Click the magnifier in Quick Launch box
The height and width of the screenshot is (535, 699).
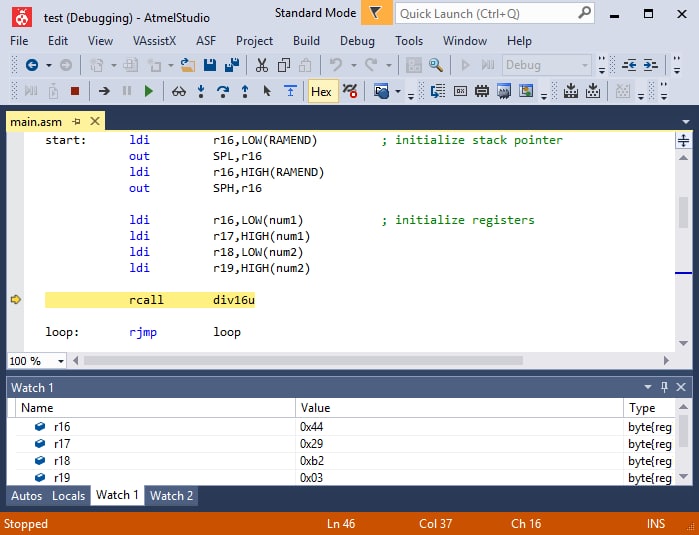pos(584,13)
